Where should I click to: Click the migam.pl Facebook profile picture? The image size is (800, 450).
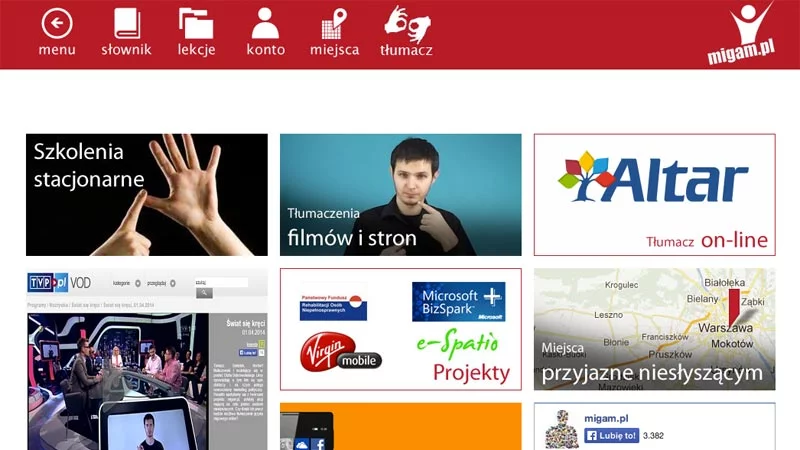pos(561,429)
